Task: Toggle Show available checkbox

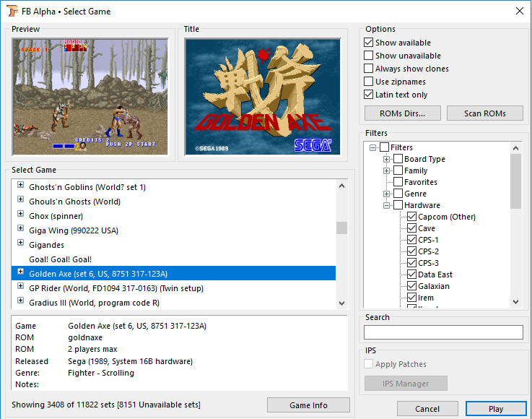Action: pos(368,43)
